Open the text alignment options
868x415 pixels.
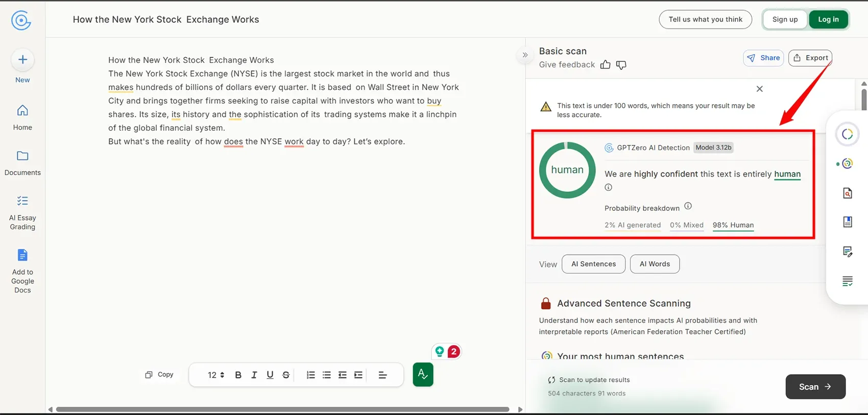pos(382,375)
